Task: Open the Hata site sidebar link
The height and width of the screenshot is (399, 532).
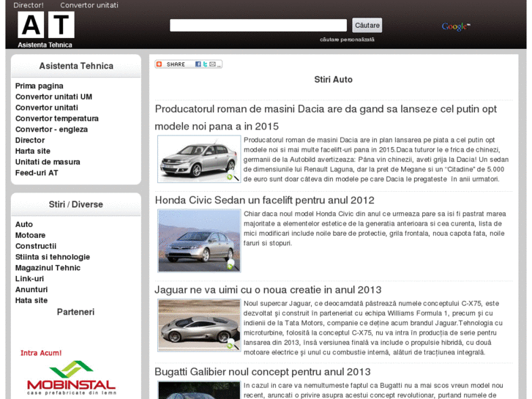Action: point(31,300)
